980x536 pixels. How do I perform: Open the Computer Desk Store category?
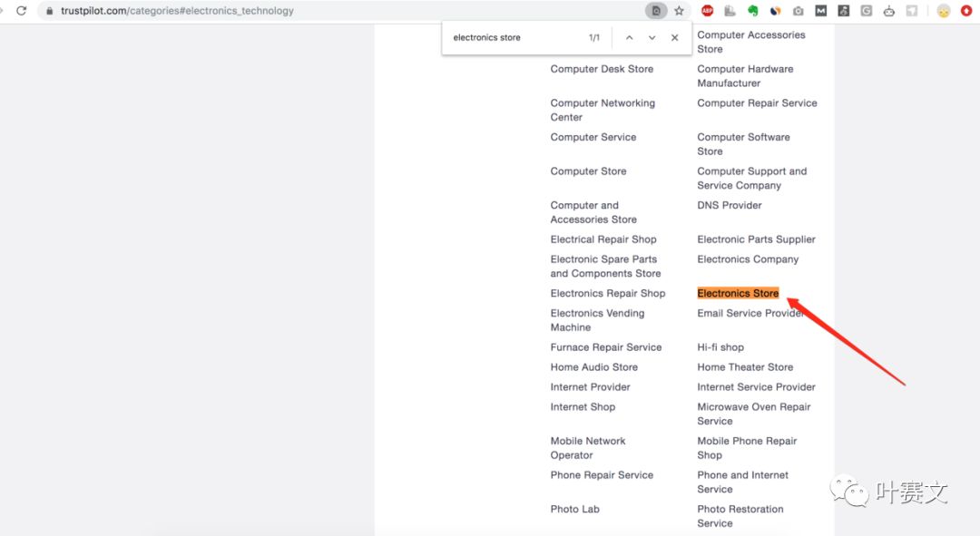tap(602, 69)
